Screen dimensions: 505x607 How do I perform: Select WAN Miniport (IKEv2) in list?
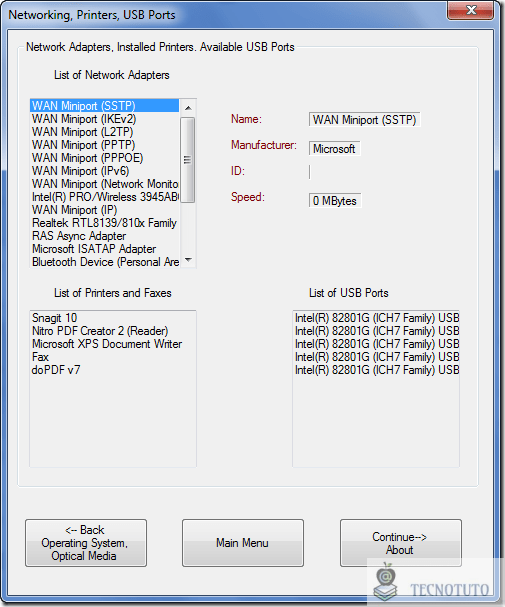104,119
